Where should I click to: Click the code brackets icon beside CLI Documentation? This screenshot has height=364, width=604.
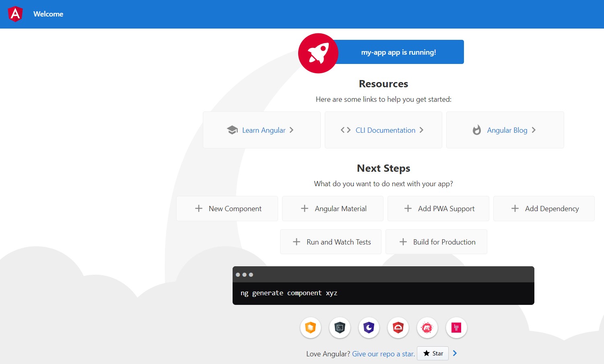tap(346, 130)
